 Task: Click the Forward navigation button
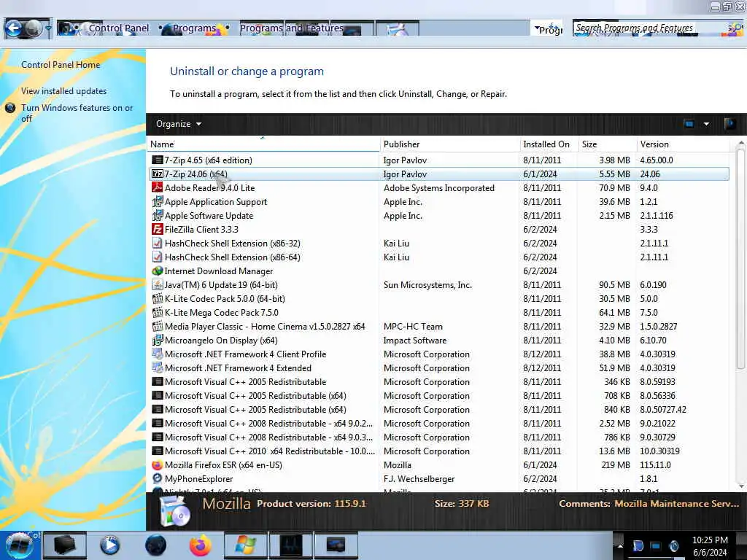tap(34, 28)
